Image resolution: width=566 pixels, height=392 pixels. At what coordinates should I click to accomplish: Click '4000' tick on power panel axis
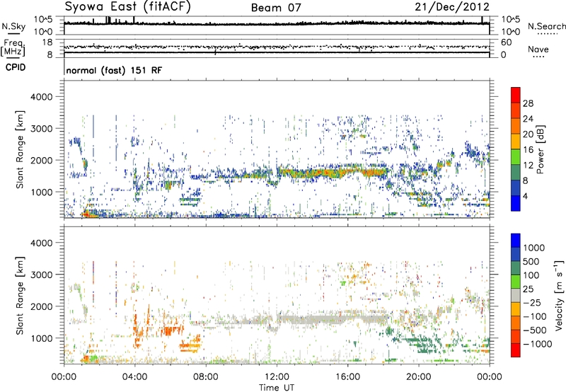tap(41, 97)
